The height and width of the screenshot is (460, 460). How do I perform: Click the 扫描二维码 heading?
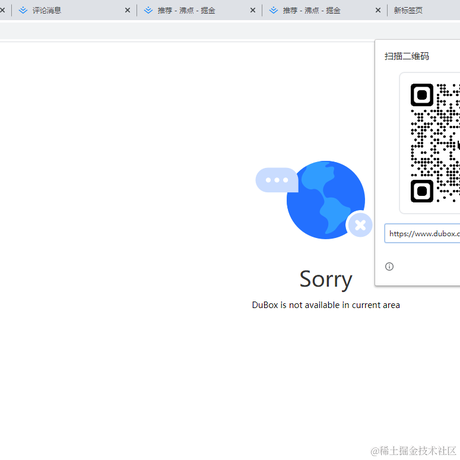point(407,56)
